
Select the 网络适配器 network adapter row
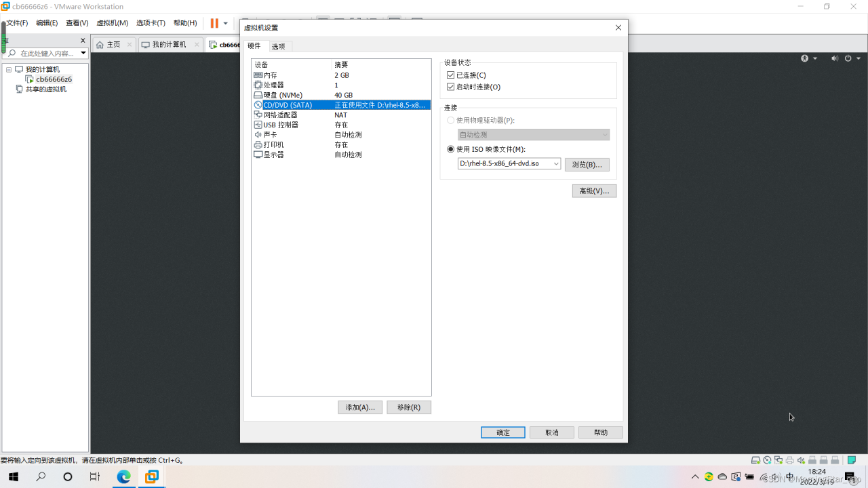341,115
